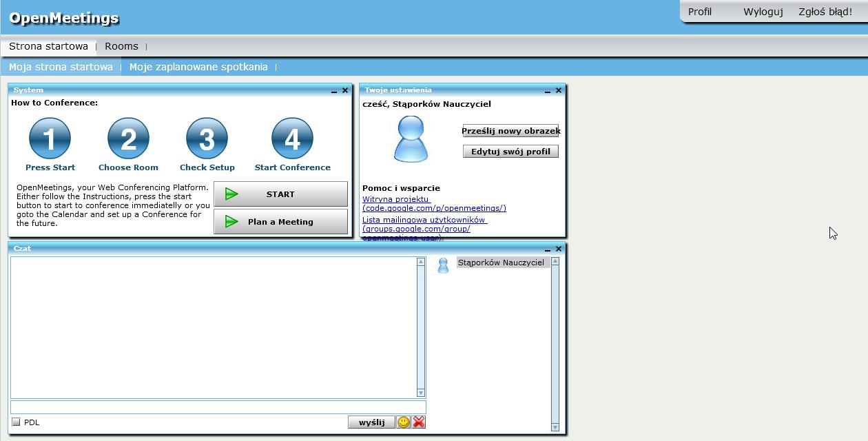Click the Pomoc i wsparcie heading
Viewport: 868px width, 441px height.
[401, 188]
